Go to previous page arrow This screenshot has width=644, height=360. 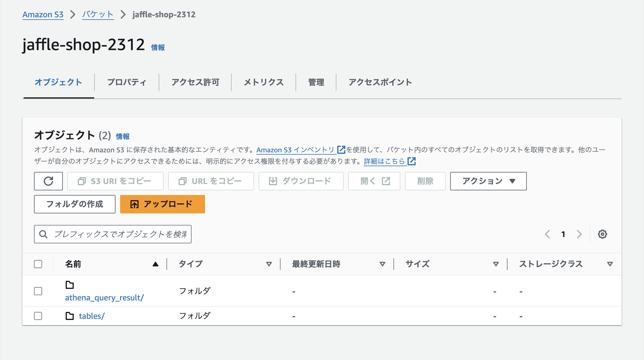click(548, 234)
